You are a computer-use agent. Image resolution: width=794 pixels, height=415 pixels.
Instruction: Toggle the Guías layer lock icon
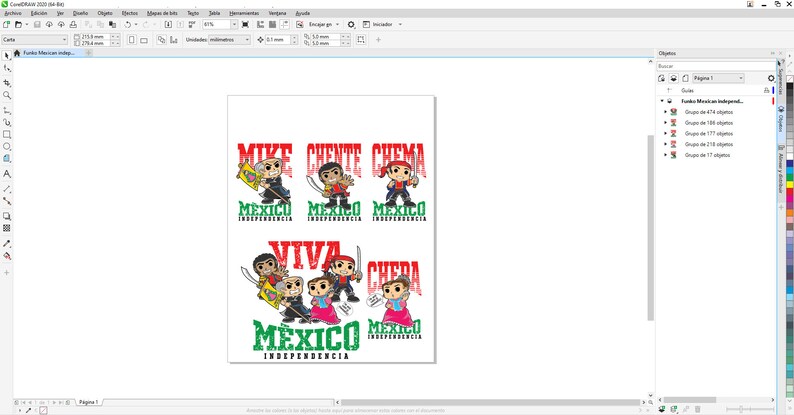[x=766, y=91]
